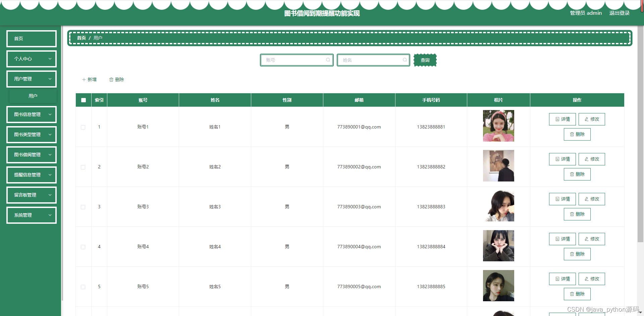Select the 用户 submenu item
Image resolution: width=644 pixels, height=316 pixels.
coord(33,96)
